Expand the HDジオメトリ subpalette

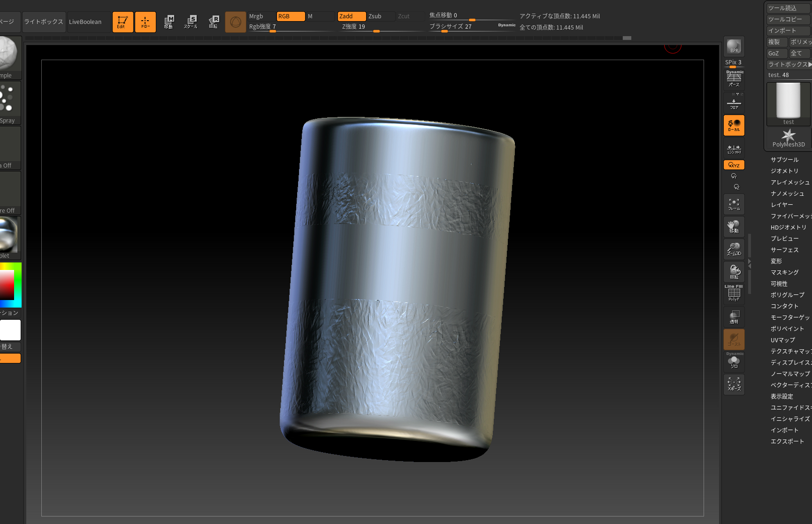click(789, 227)
